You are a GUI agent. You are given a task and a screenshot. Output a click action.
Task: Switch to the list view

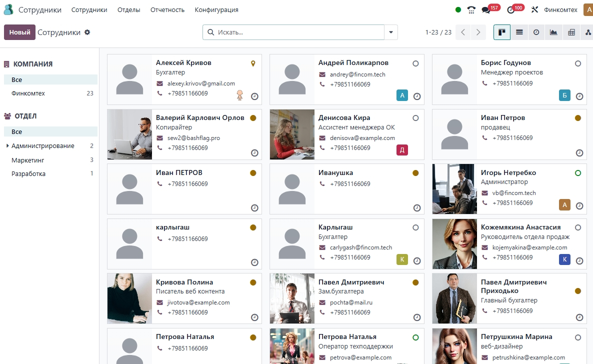(519, 32)
